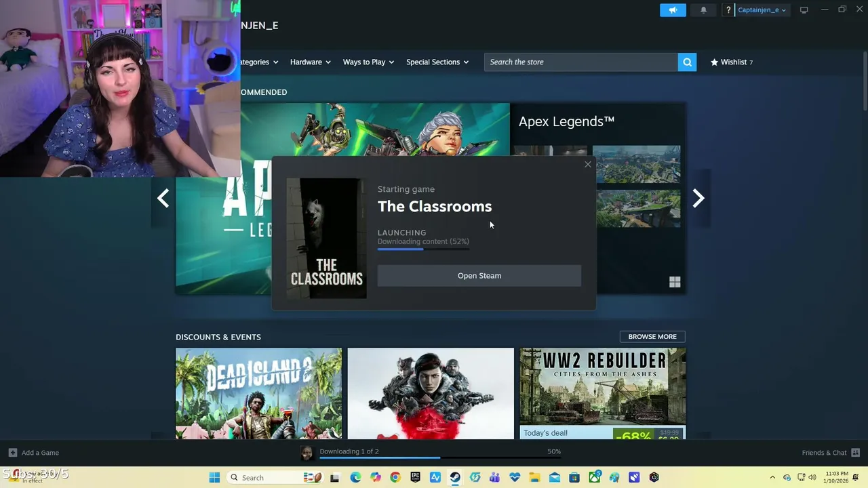Click the BROWSE MORE button
The image size is (868, 488).
(652, 337)
